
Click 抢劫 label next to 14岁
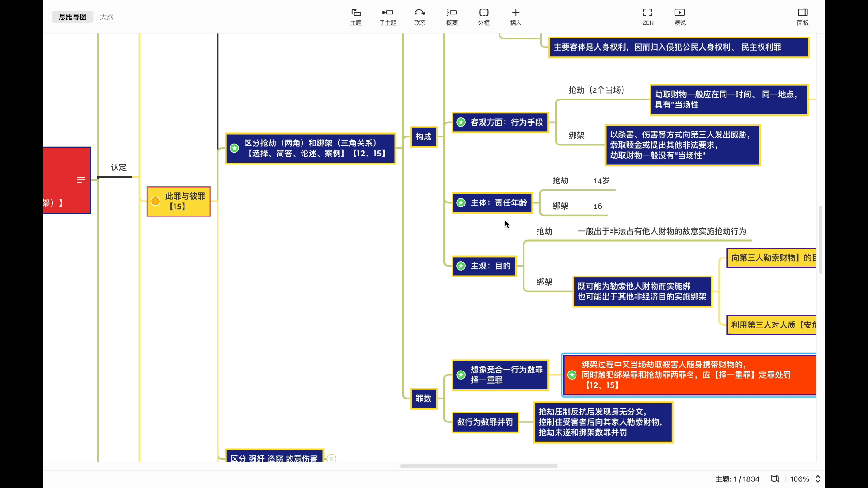click(x=560, y=181)
